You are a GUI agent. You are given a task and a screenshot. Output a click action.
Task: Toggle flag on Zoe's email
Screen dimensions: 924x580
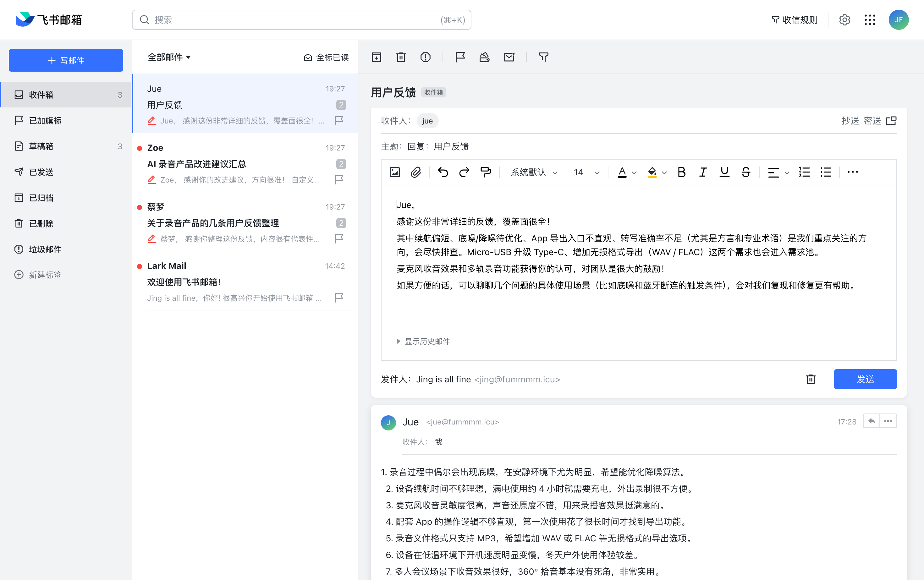(x=339, y=179)
